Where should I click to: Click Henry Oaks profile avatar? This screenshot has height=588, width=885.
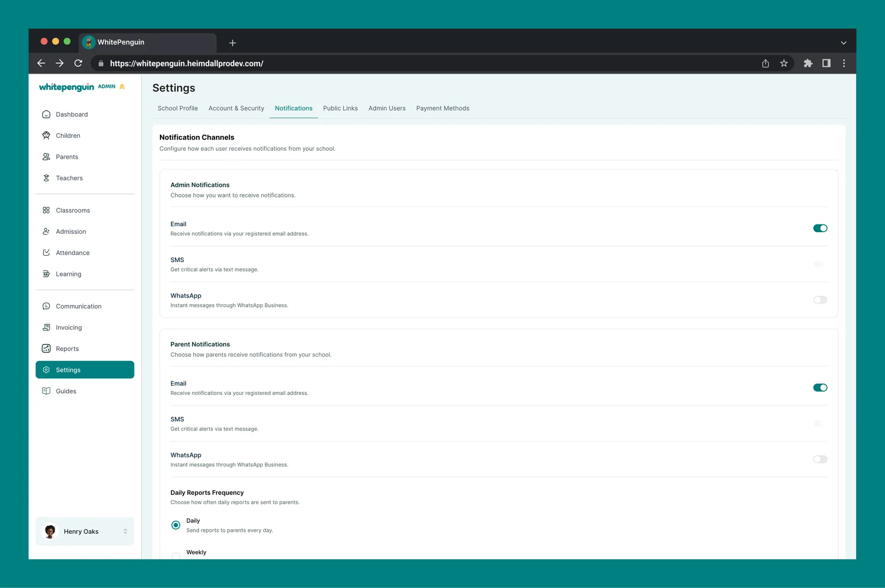pos(50,531)
